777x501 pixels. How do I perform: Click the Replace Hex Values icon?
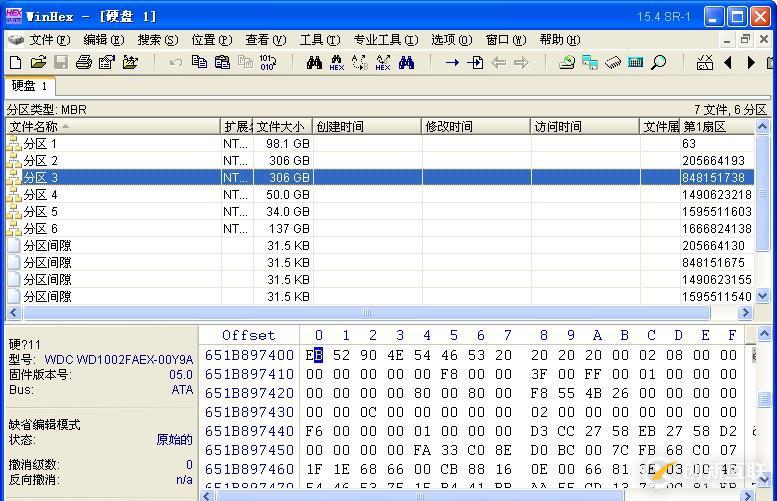383,62
